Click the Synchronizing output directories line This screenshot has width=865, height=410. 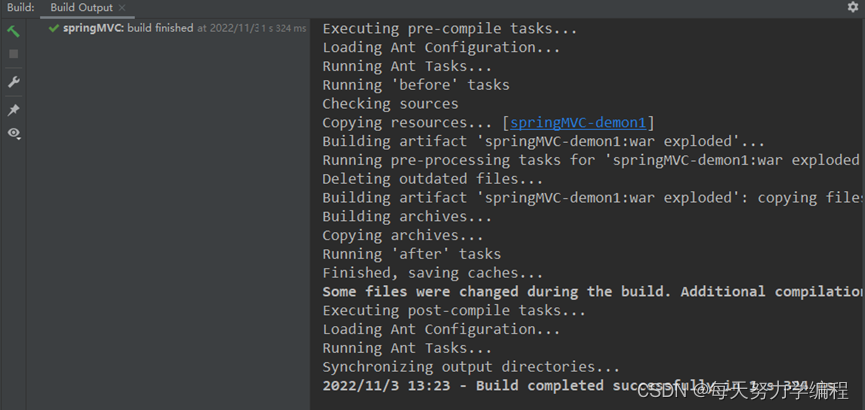[471, 366]
